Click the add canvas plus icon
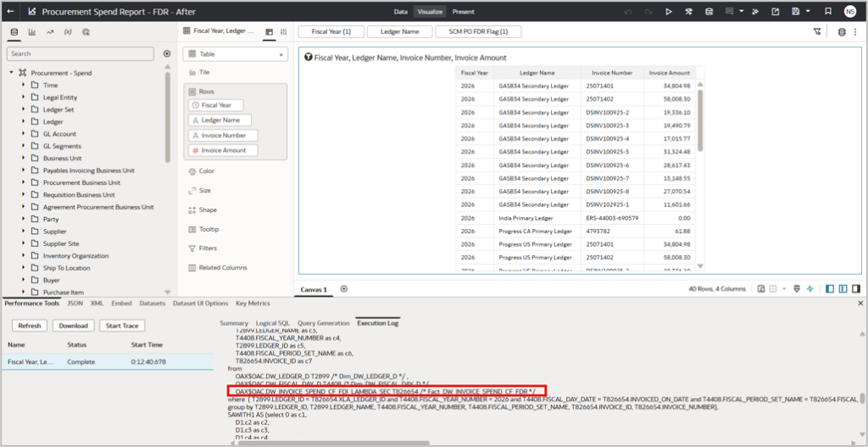Screen dimensions: 868x447 click(344, 288)
